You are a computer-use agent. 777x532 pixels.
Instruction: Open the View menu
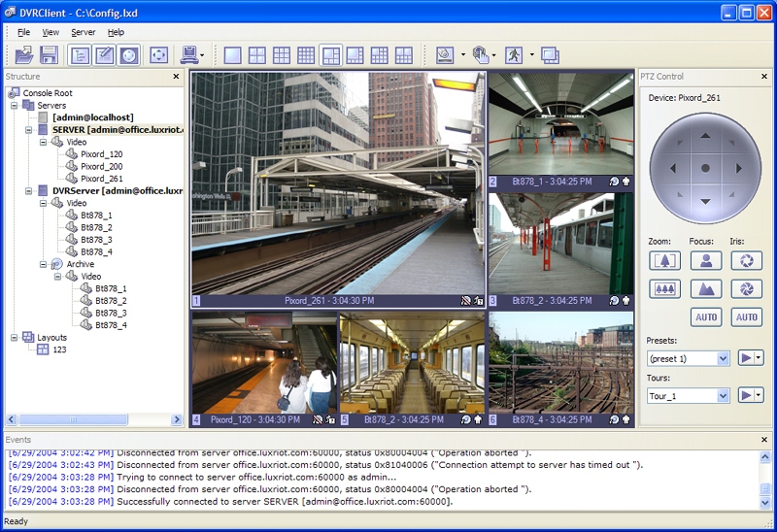click(51, 32)
